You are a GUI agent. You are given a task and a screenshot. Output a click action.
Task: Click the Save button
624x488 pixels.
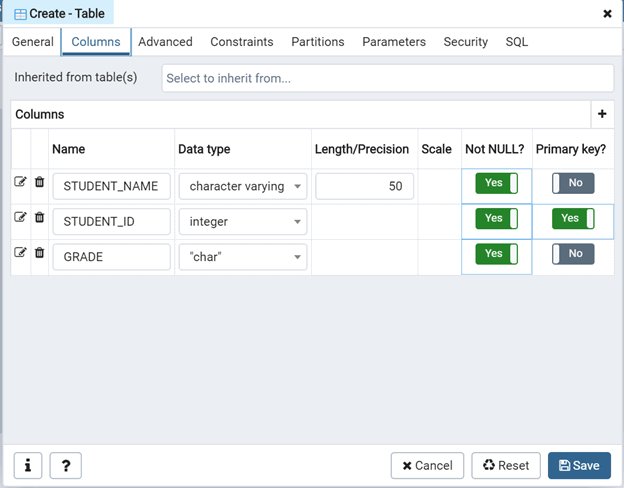pos(579,465)
